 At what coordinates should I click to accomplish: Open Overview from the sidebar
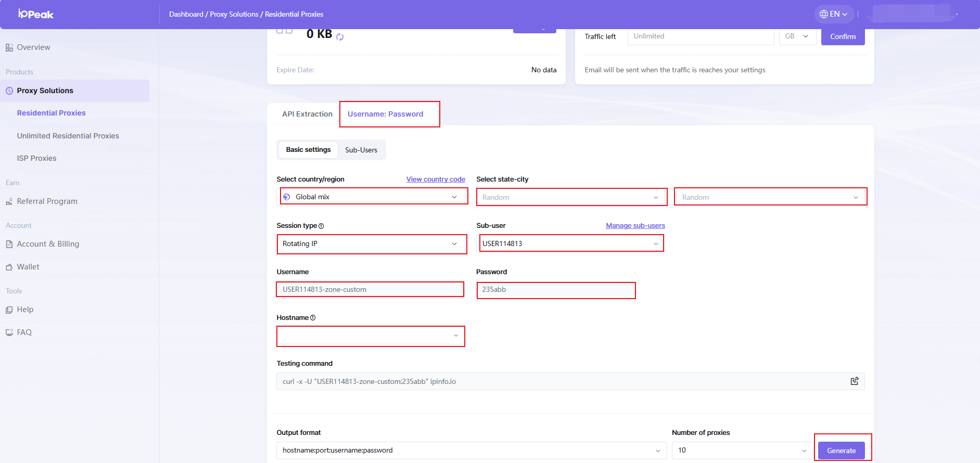point(33,47)
